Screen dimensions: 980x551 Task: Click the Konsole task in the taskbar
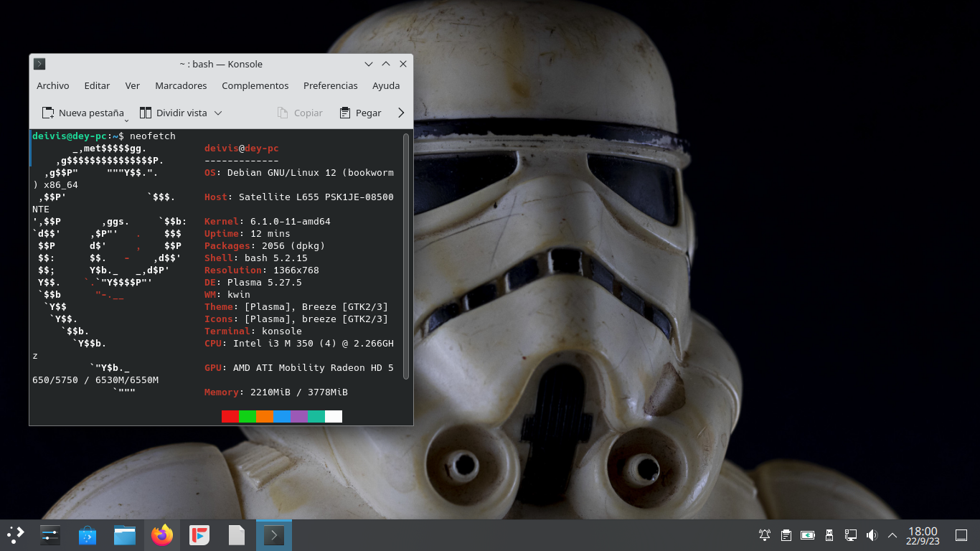click(x=274, y=535)
